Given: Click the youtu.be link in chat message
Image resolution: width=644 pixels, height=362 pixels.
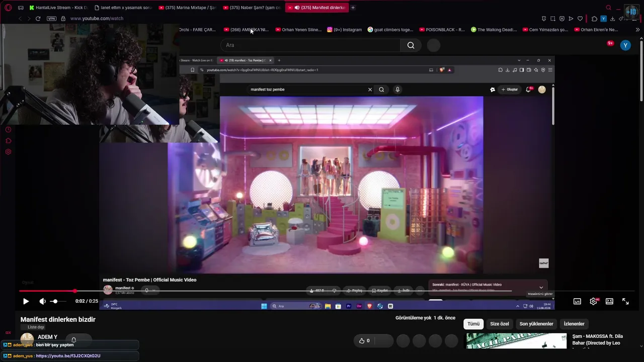Looking at the screenshot, I should 68,356.
